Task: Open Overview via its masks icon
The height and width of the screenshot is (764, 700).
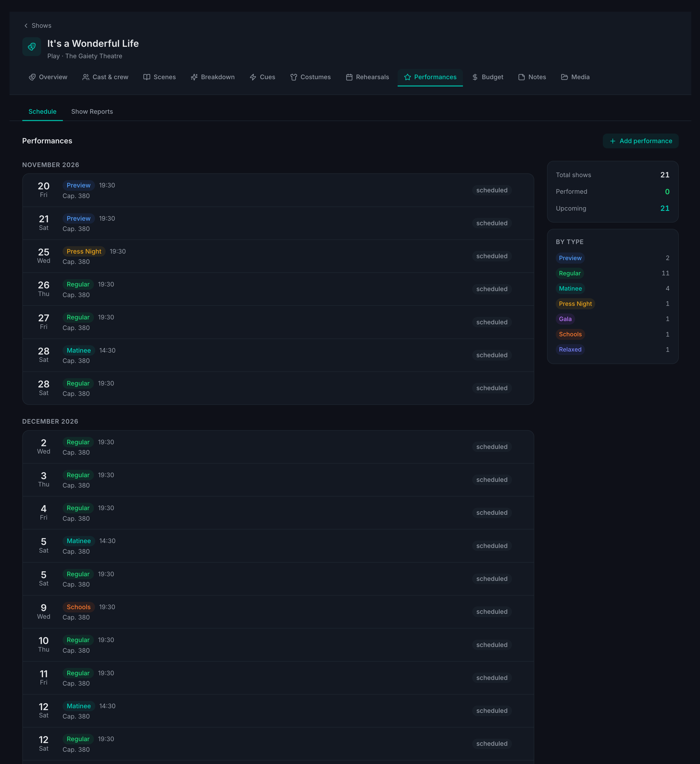Action: point(32,77)
